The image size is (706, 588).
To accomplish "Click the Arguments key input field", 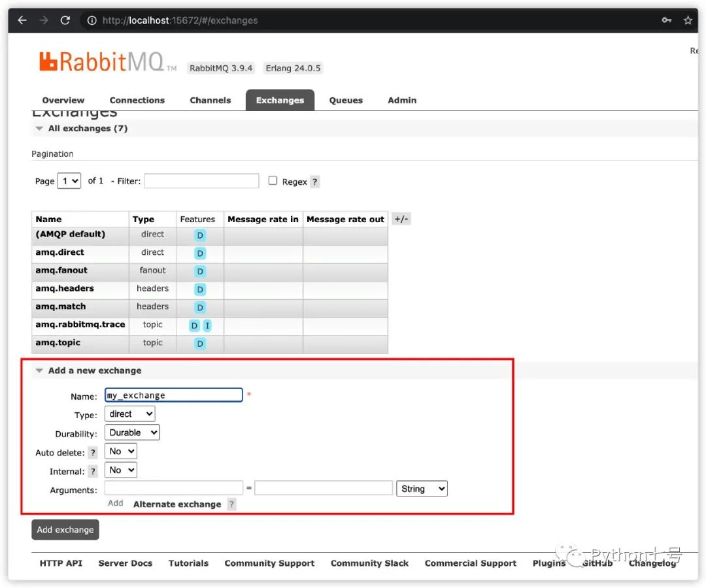I will pos(174,487).
